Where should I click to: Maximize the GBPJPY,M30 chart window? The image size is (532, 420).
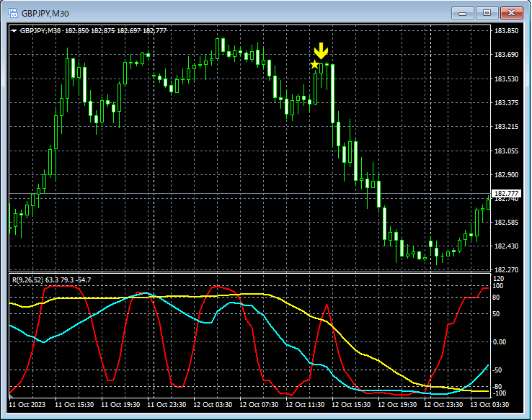(x=487, y=13)
